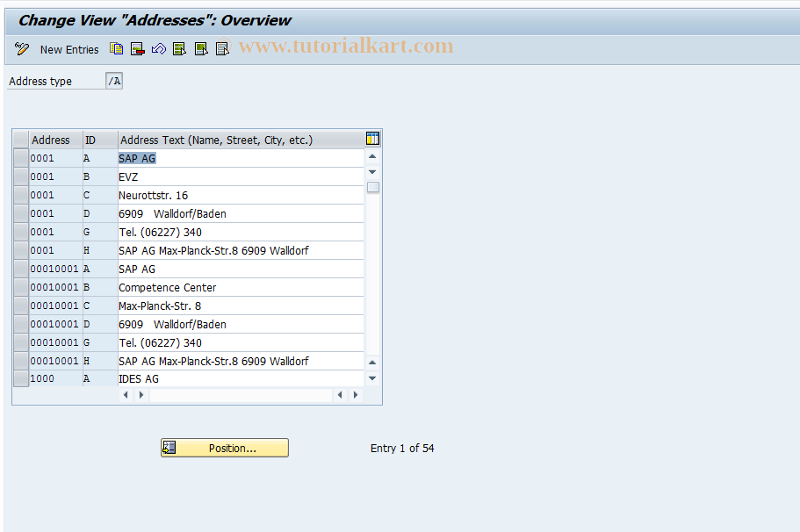Select row selector for IDES AG row
The height and width of the screenshot is (532, 800).
[x=21, y=378]
